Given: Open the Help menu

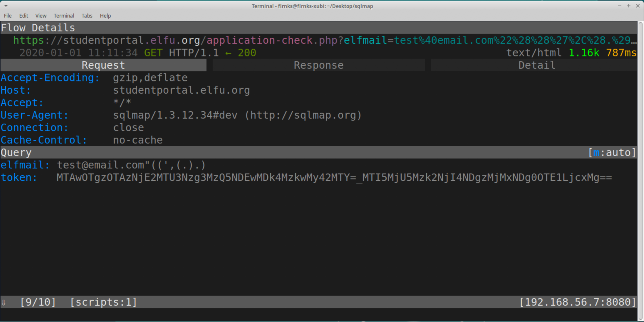Looking at the screenshot, I should tap(105, 16).
